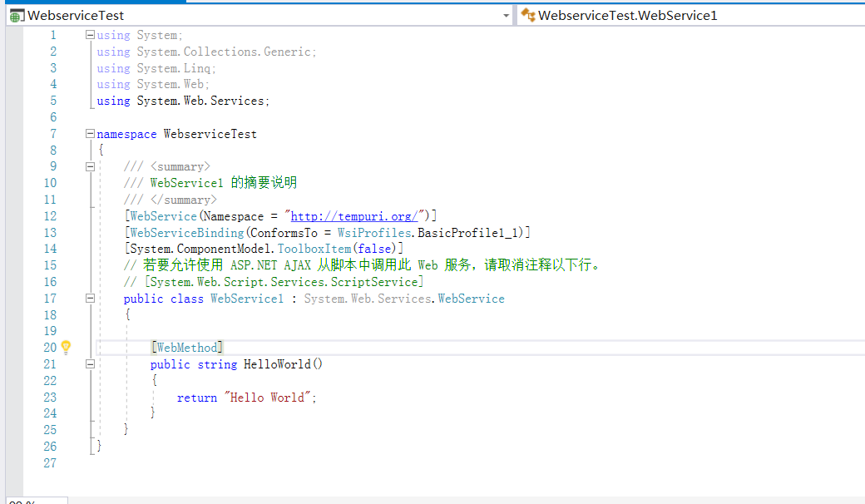865x504 pixels.
Task: Click the WebserviceTest project icon
Action: coord(17,16)
